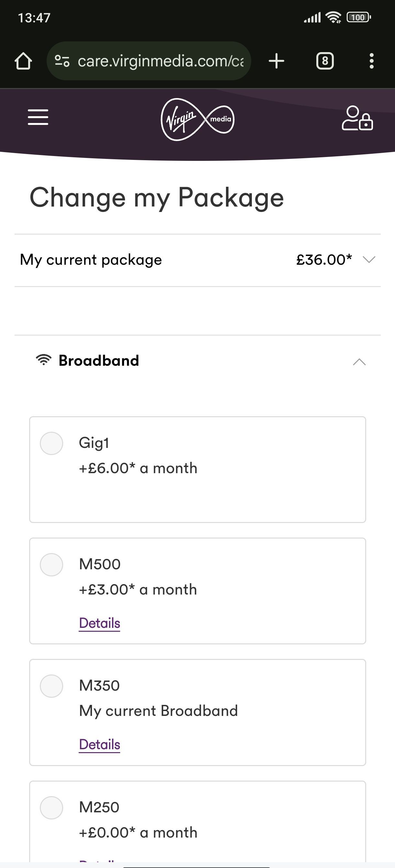Expand My current package chevron
Image resolution: width=395 pixels, height=868 pixels.
click(369, 260)
